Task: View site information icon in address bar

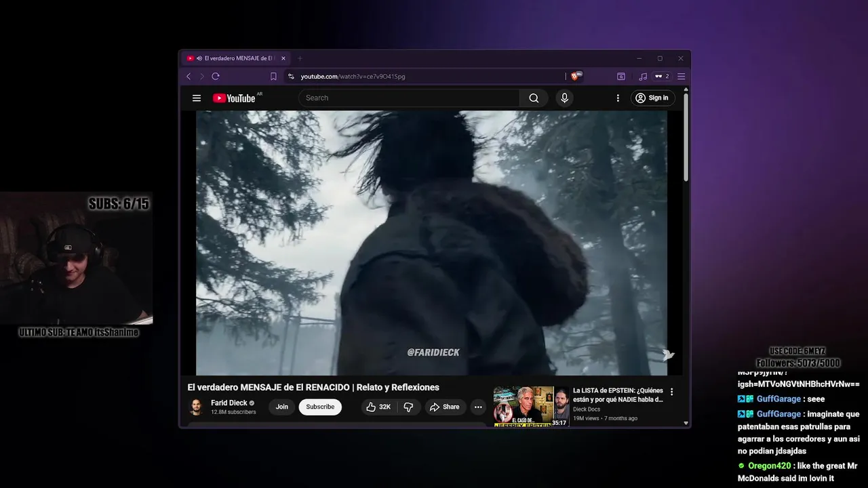Action: pos(291,77)
